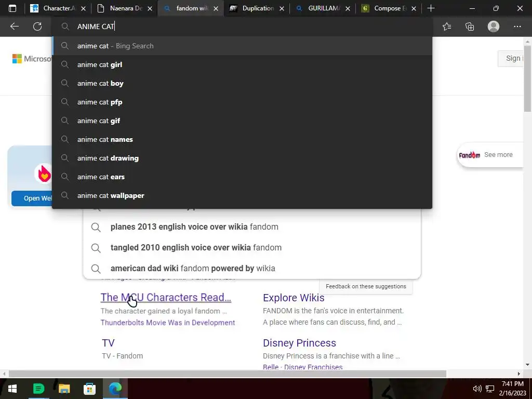Screen dimensions: 532x399
Task: Click the Fandom 'See more' button
Action: pos(490,155)
